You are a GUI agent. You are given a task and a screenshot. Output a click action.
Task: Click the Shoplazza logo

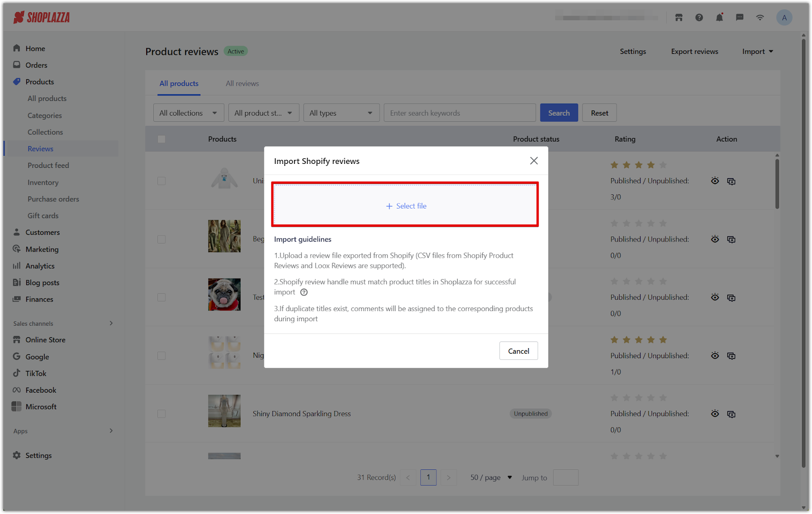tap(42, 18)
